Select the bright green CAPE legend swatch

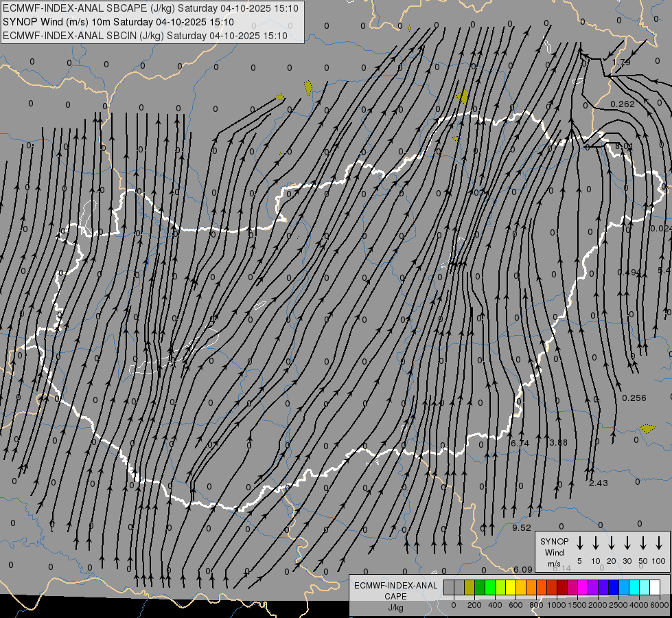tap(490, 587)
